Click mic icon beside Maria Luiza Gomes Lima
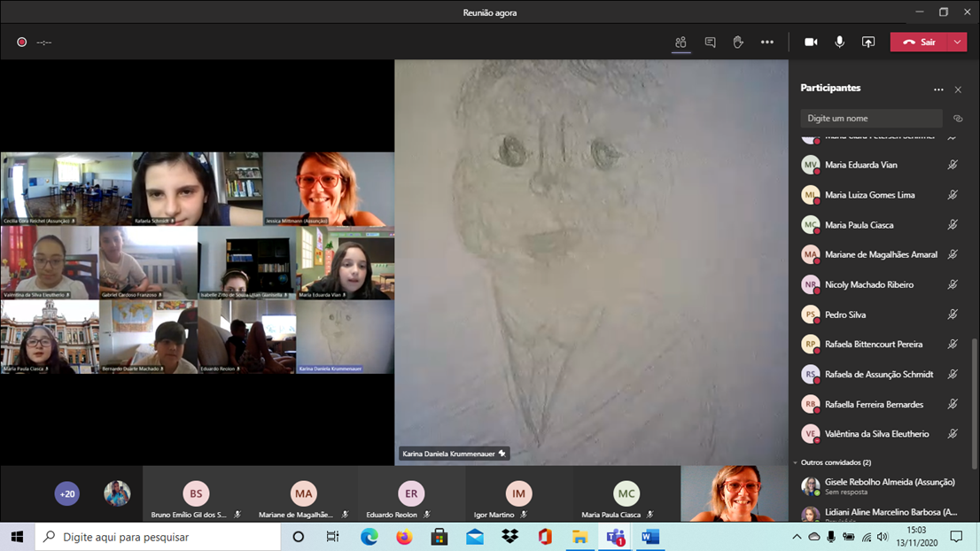Image resolution: width=980 pixels, height=551 pixels. coord(952,195)
